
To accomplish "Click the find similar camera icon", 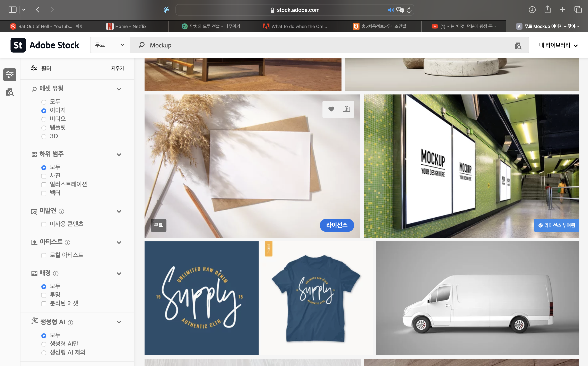I will click(346, 109).
